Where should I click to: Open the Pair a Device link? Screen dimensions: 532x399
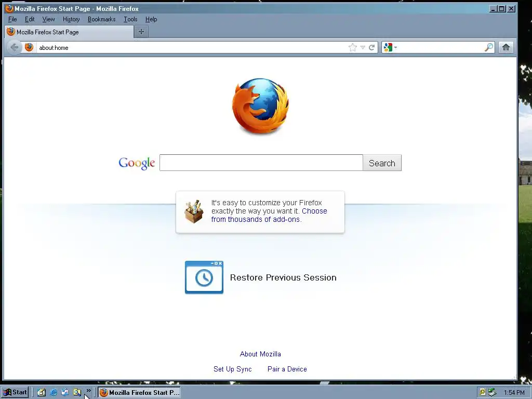(x=287, y=369)
